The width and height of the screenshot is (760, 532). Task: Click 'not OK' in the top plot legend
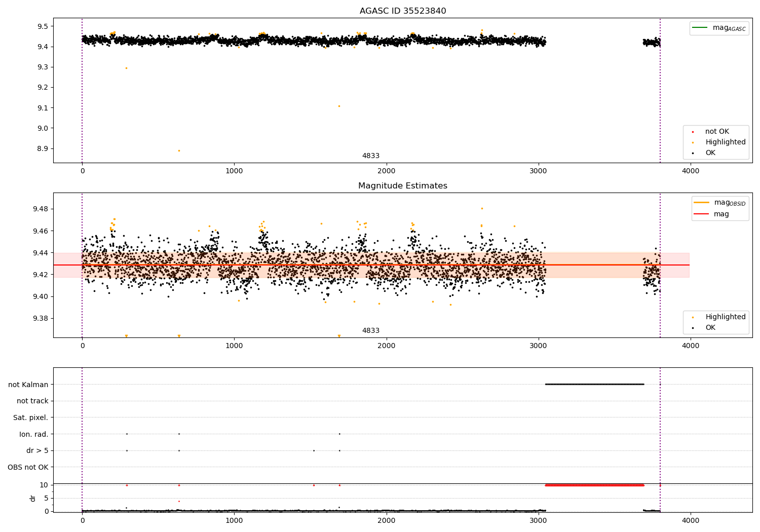tap(717, 132)
